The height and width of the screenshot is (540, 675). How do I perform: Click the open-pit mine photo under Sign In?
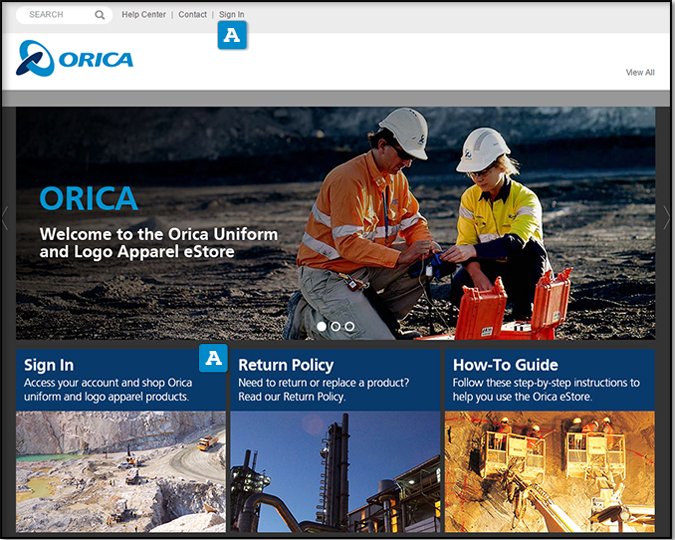(120, 470)
